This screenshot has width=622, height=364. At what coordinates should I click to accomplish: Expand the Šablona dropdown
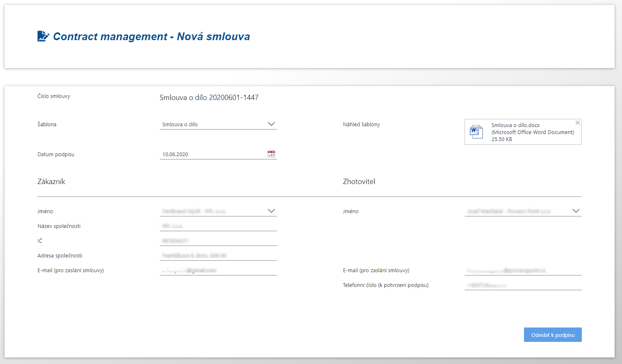click(271, 124)
